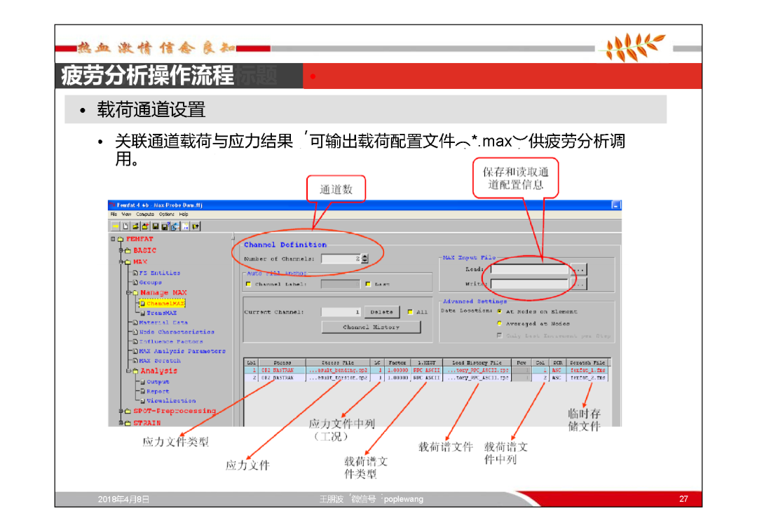Click the blue multi-window toolbar icon

[175, 226]
